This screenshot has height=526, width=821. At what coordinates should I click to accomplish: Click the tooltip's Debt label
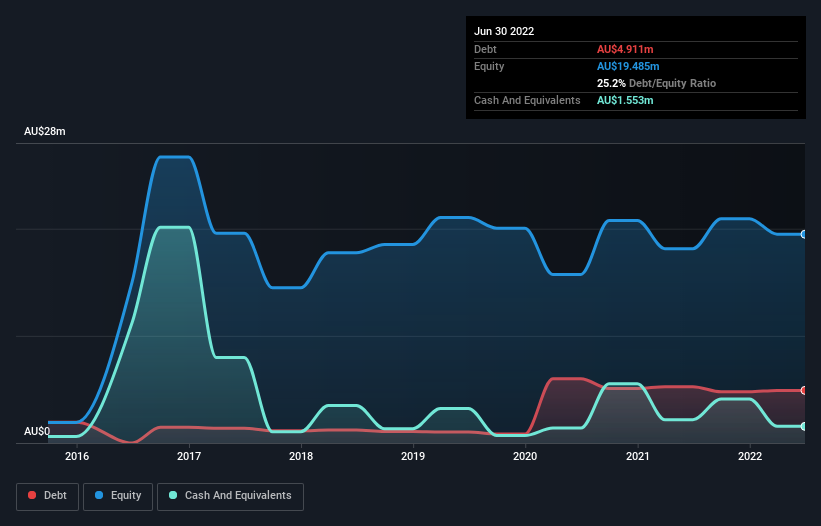[x=485, y=49]
